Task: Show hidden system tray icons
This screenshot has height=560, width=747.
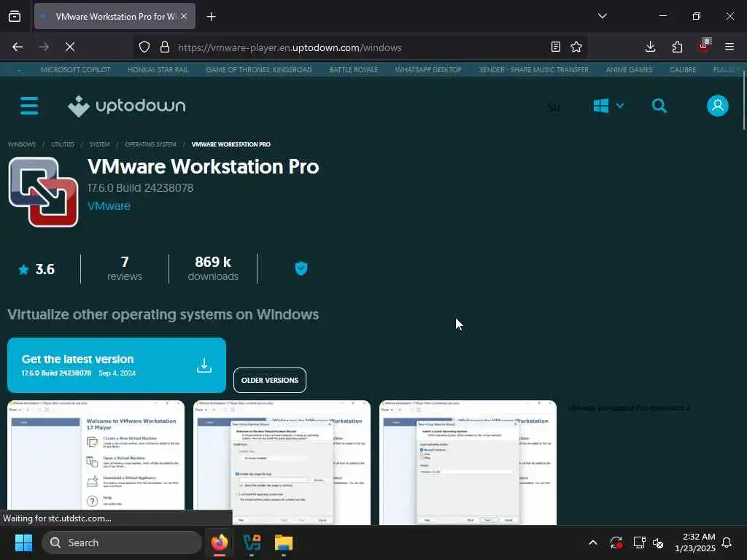Action: point(593,542)
